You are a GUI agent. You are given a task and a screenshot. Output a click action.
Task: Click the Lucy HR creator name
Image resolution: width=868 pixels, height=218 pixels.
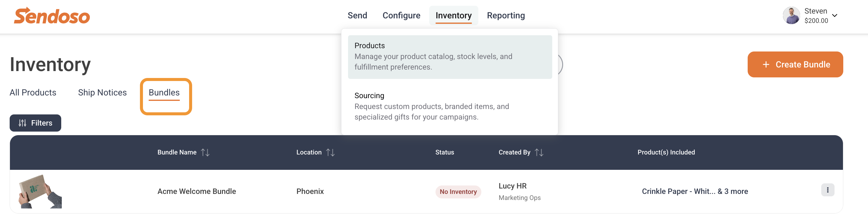[x=512, y=186]
